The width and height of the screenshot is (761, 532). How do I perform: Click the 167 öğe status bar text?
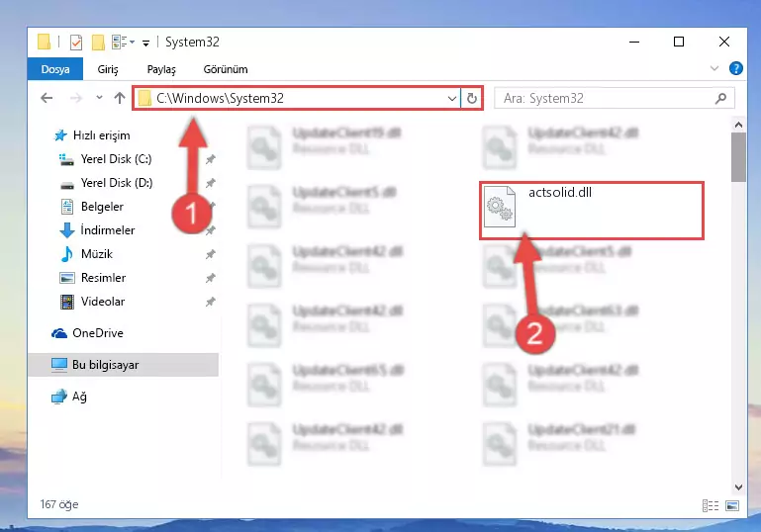[59, 505]
